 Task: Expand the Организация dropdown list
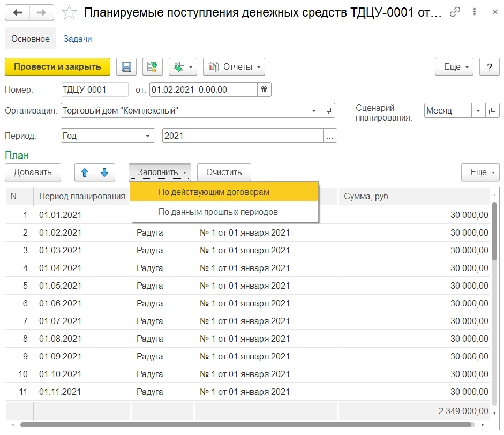click(x=314, y=111)
